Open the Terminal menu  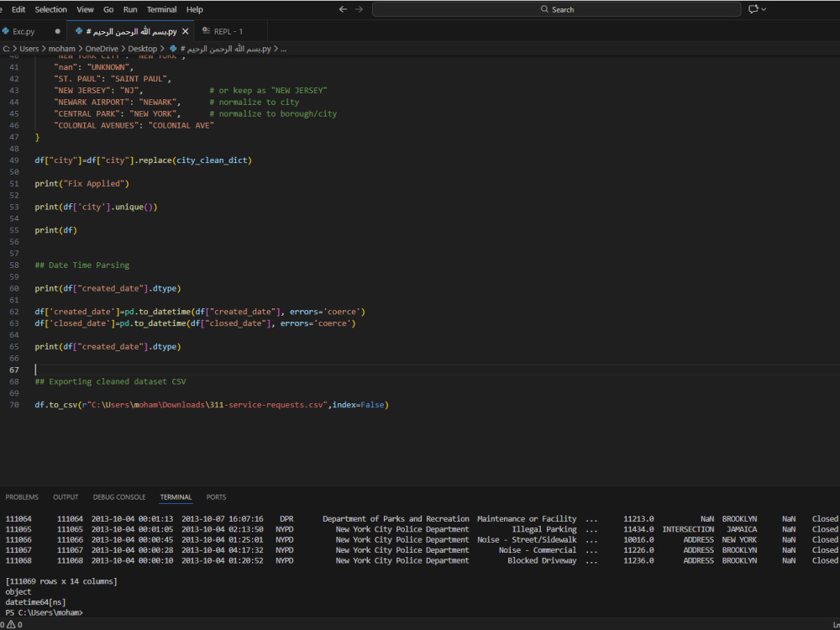coord(162,9)
